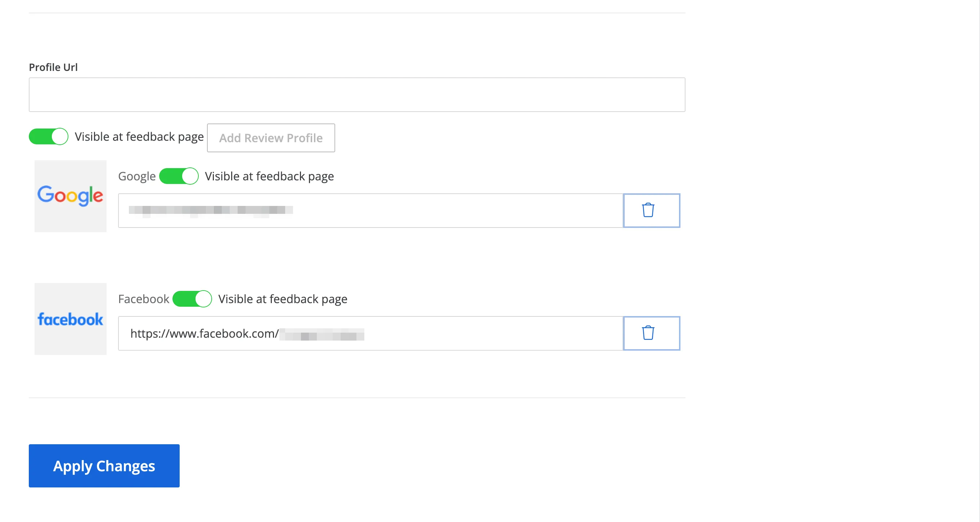Image resolution: width=980 pixels, height=522 pixels.
Task: Click the Profile Url field label
Action: pyautogui.click(x=53, y=67)
